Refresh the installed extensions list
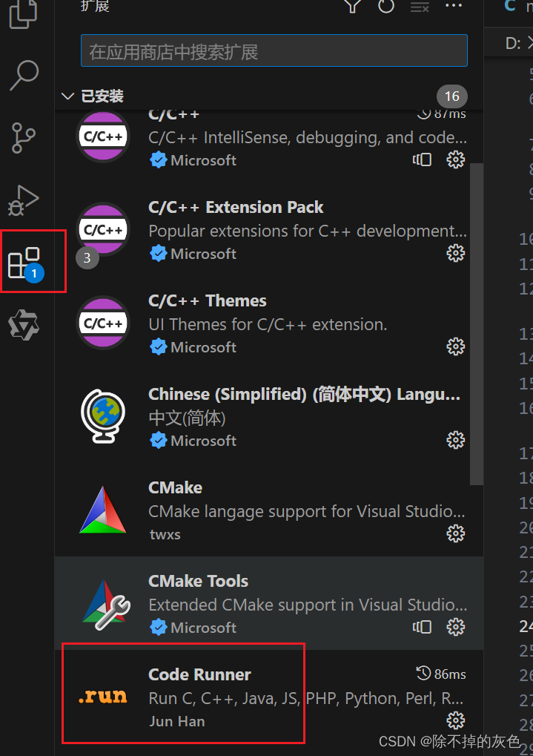The height and width of the screenshot is (756, 533). tap(385, 7)
